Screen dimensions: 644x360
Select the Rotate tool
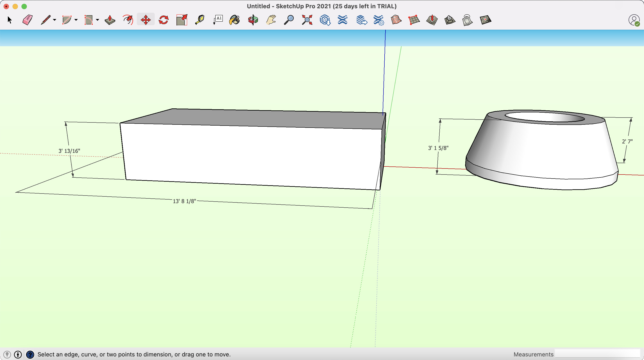[x=163, y=20]
